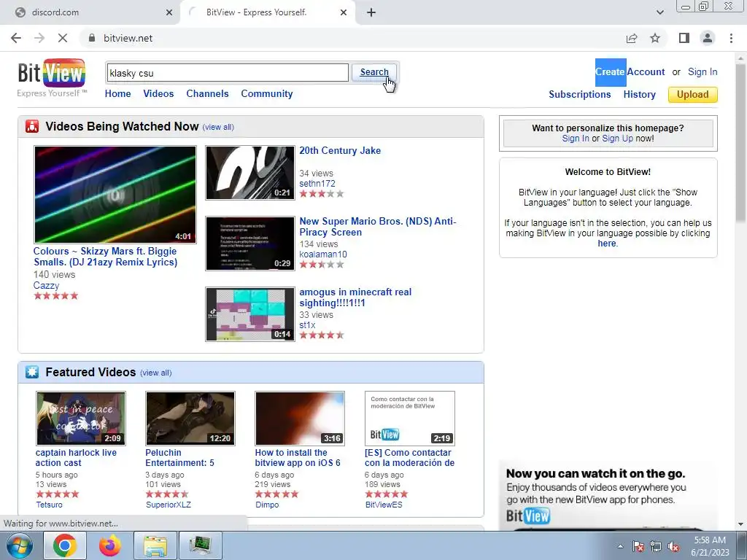Image resolution: width=747 pixels, height=560 pixels.
Task: Click 'How to install the bitview app' title
Action: [298, 458]
